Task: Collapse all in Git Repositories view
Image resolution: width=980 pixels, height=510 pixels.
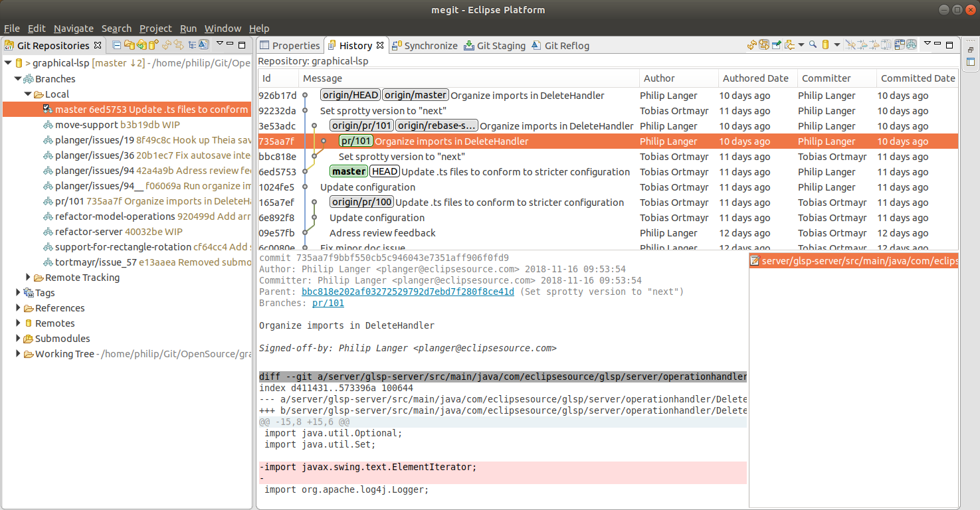Action: (117, 45)
